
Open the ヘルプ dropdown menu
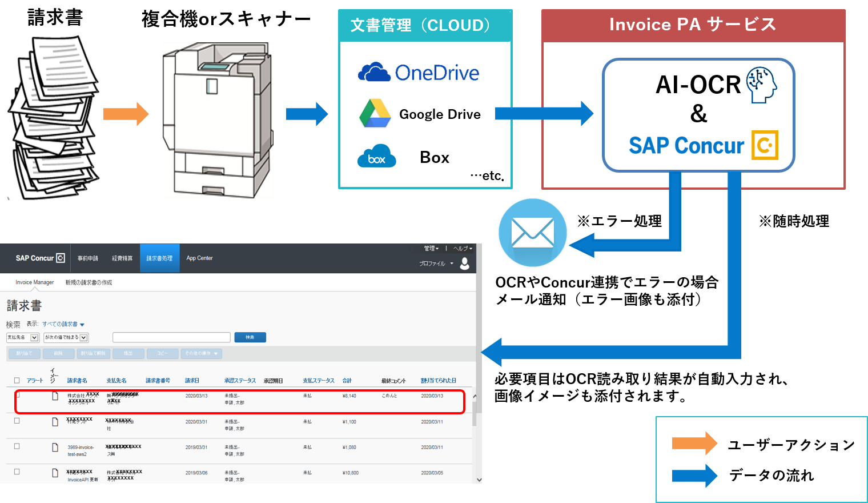click(463, 249)
